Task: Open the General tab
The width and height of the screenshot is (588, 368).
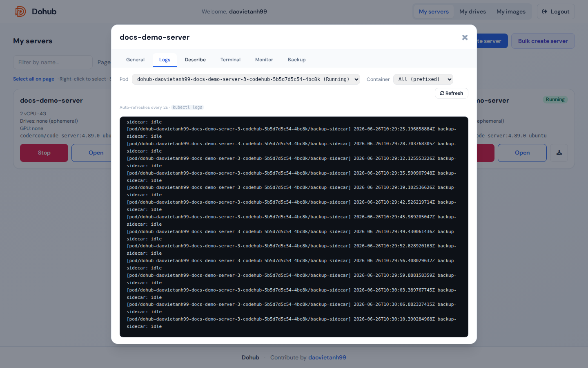Action: point(135,60)
